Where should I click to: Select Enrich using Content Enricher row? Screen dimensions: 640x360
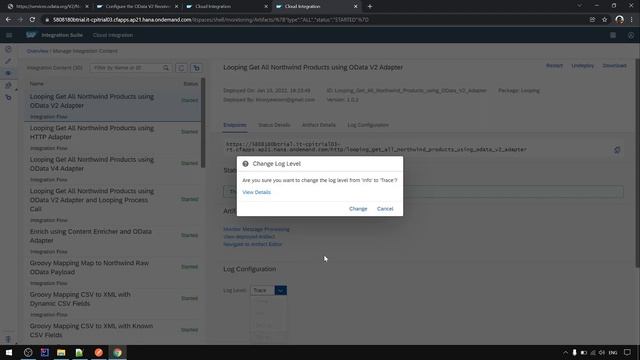click(x=113, y=240)
